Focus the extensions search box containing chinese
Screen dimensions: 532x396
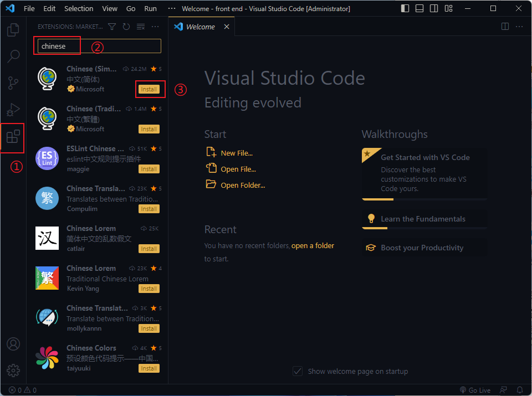[99, 46]
